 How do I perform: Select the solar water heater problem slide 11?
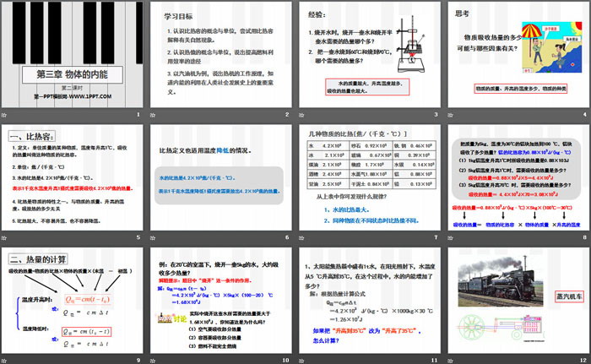point(370,301)
